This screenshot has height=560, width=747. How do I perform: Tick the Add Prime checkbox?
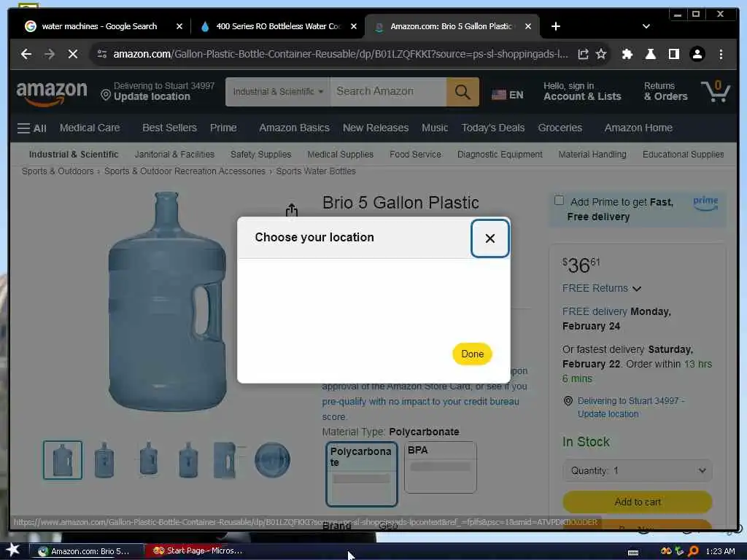click(560, 201)
